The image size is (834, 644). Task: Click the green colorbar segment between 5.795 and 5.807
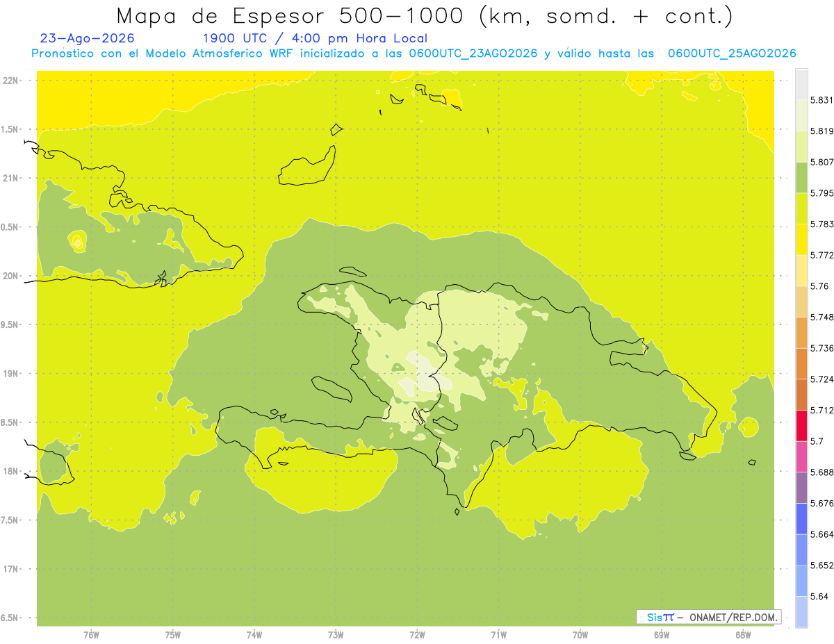[801, 177]
